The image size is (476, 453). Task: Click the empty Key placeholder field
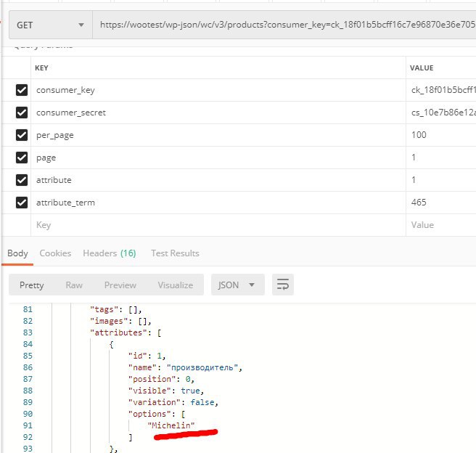(218, 225)
